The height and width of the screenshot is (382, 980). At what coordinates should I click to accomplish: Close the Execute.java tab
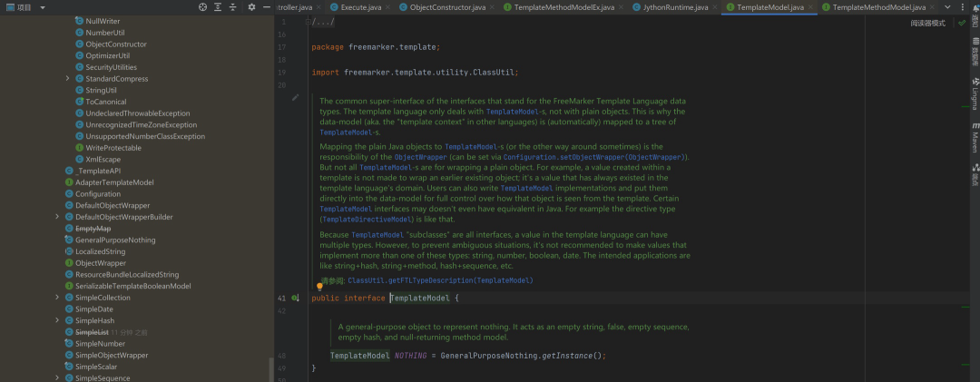[x=387, y=7]
